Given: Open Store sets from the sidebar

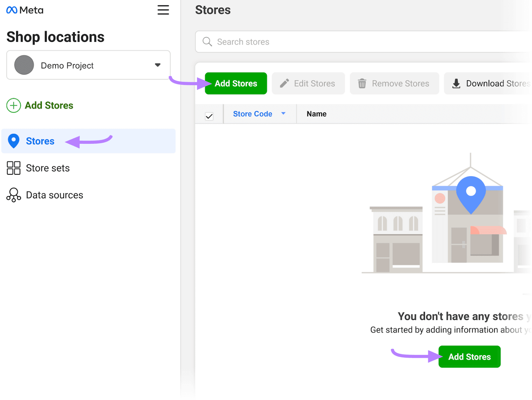Looking at the screenshot, I should pyautogui.click(x=48, y=168).
